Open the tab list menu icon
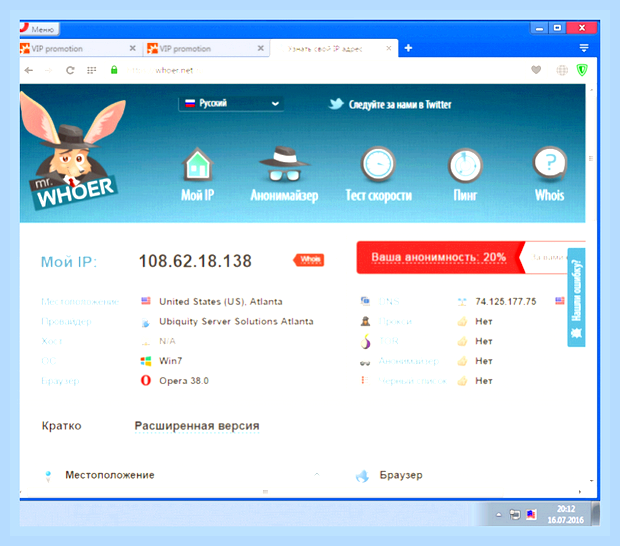The width and height of the screenshot is (620, 546). pos(584,48)
